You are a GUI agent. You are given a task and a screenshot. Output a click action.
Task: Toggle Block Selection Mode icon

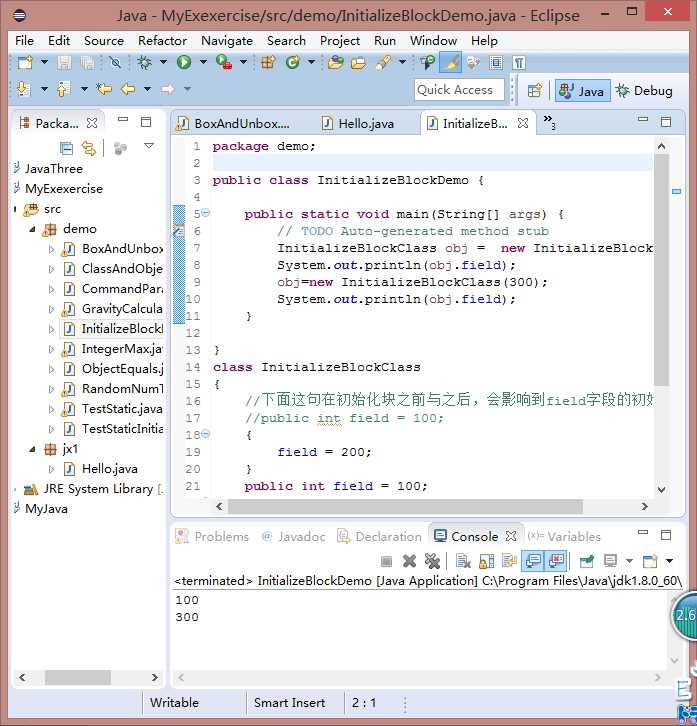(x=496, y=63)
